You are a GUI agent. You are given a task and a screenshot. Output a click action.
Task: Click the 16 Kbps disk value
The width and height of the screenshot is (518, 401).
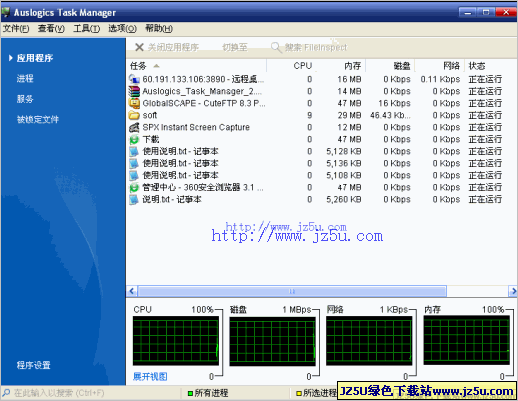tap(394, 103)
